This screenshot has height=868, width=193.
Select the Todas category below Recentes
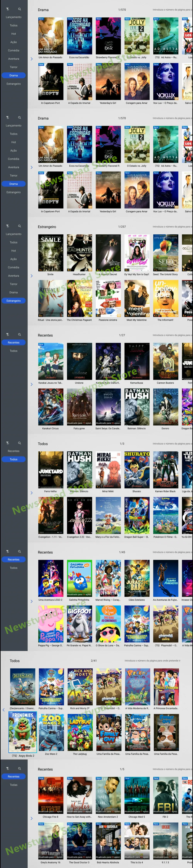14,785
